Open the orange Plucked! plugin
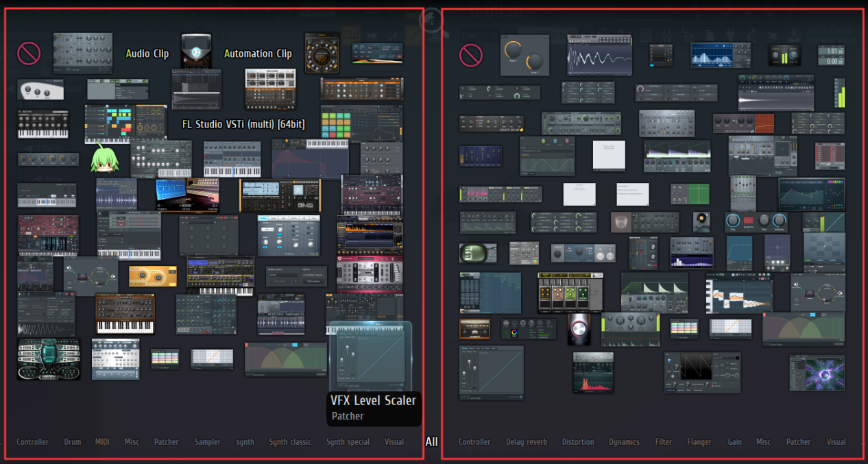This screenshot has width=868, height=464. [x=153, y=276]
